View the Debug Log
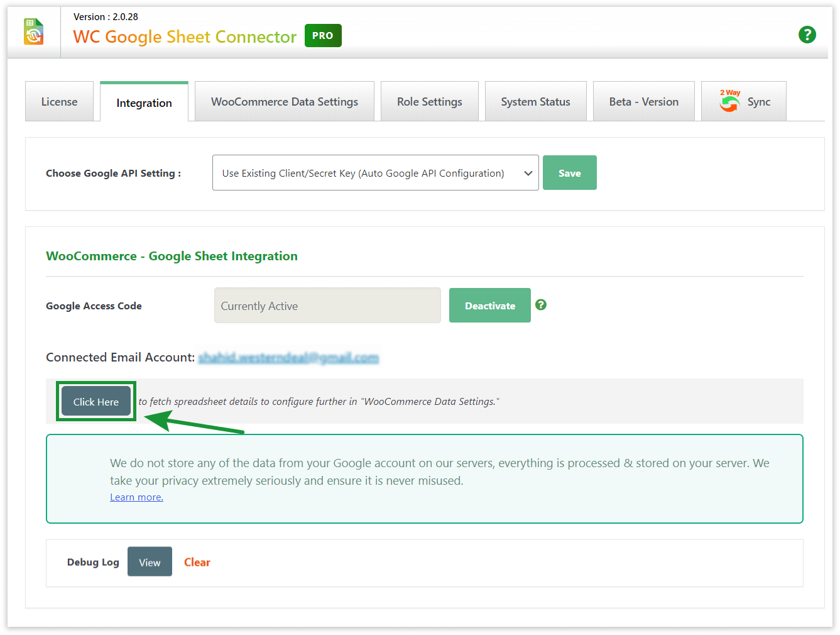The height and width of the screenshot is (635, 840). [150, 561]
